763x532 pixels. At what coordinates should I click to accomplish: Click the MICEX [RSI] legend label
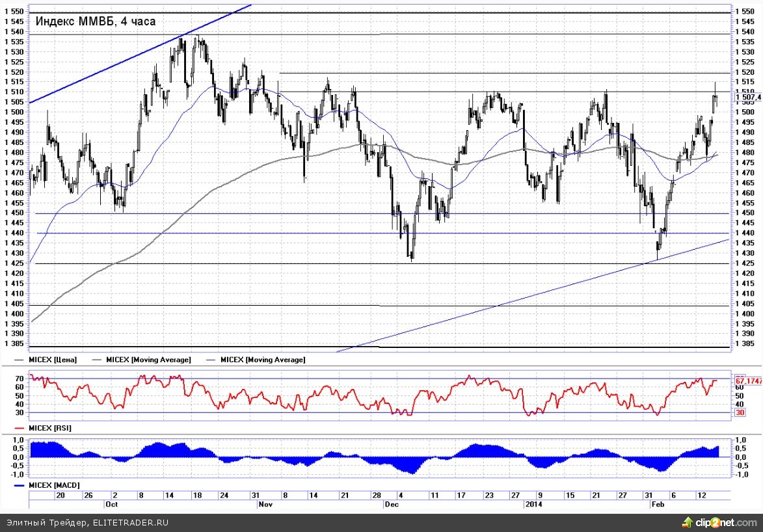coord(51,428)
